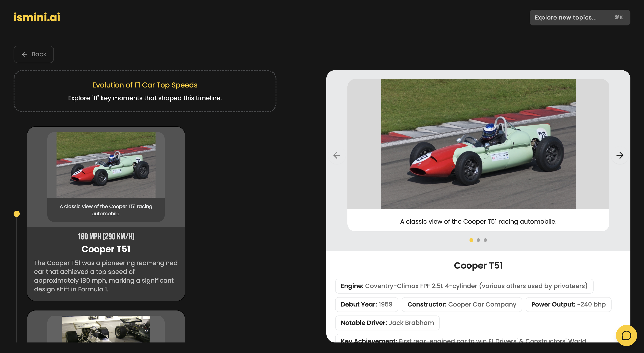
Task: Click the Engine specification chip
Action: (464, 286)
